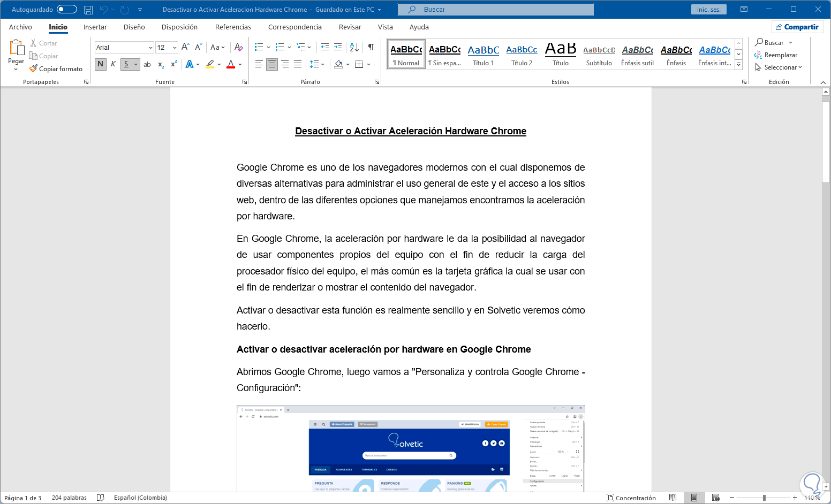831x504 pixels.
Task: Open spelling and proofing check icon
Action: point(100,498)
